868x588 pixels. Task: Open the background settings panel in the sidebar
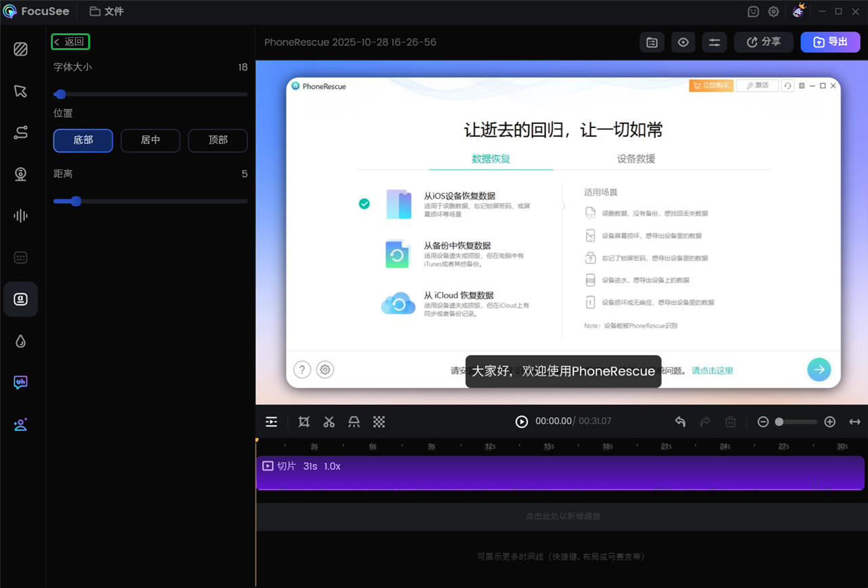coord(20,49)
